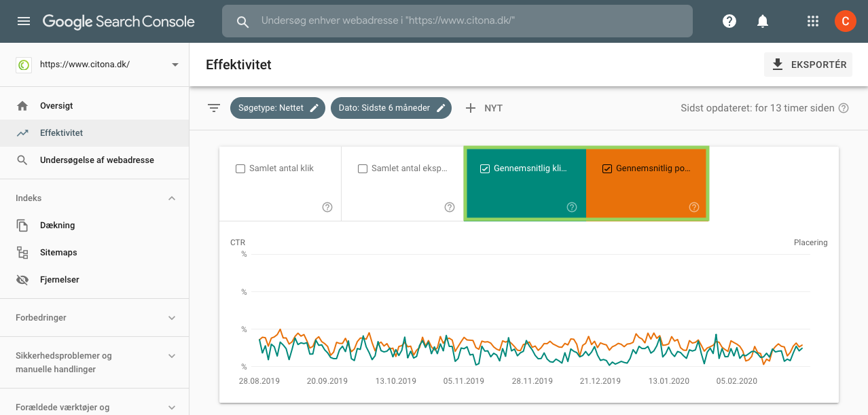The height and width of the screenshot is (415, 868).
Task: Open Sitemaps page
Action: (94, 253)
